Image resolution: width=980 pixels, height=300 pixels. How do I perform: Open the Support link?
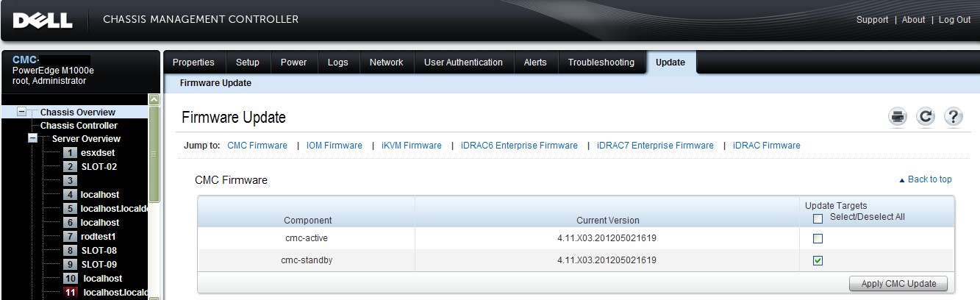coord(873,20)
